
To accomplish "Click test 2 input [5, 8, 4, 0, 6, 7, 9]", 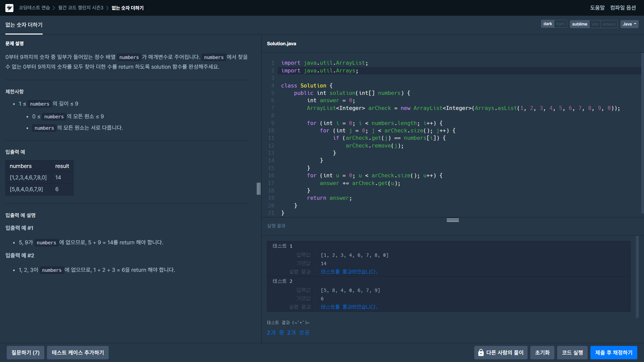I will pyautogui.click(x=350, y=291).
